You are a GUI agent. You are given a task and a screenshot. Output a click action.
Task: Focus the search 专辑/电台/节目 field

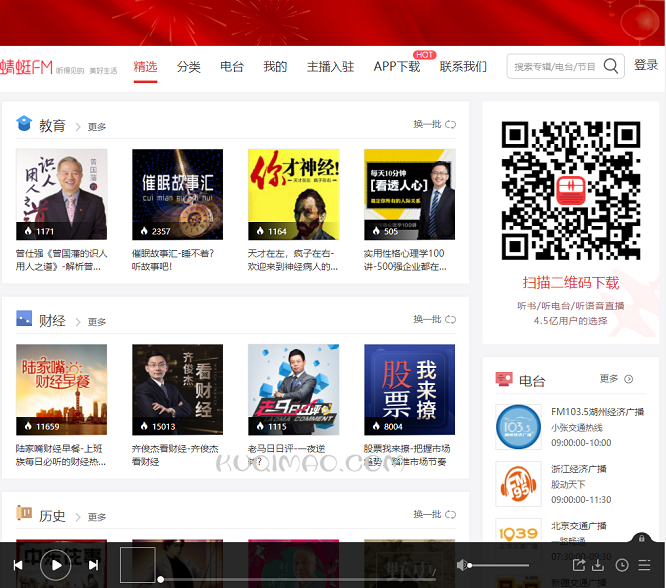click(554, 66)
